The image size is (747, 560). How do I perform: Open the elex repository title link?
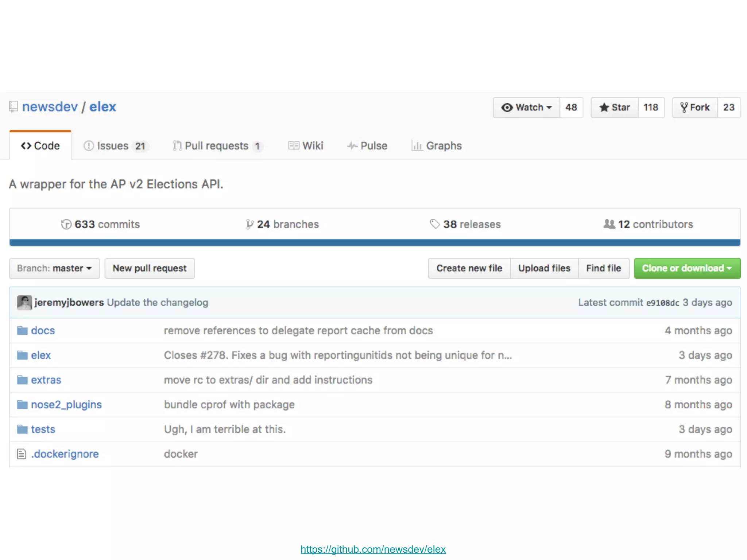click(102, 107)
